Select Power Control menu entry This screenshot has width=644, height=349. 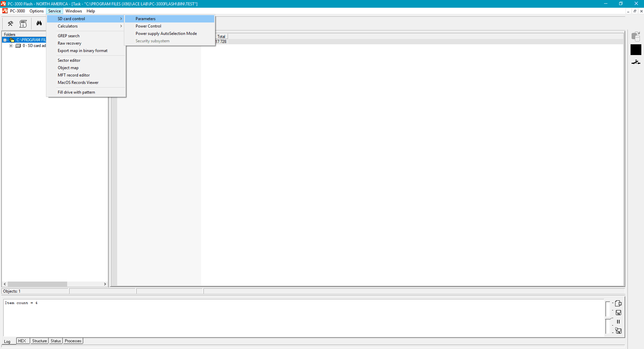tap(170, 26)
